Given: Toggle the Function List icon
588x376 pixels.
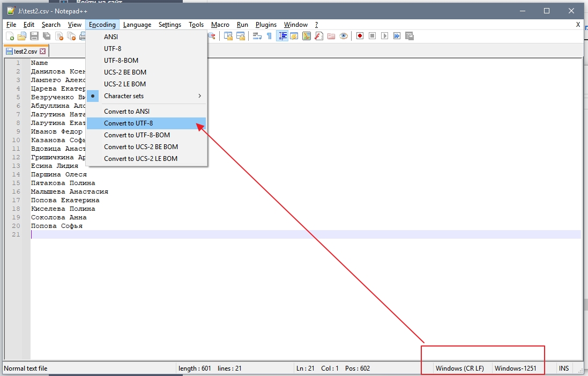Looking at the screenshot, I should click(x=319, y=36).
